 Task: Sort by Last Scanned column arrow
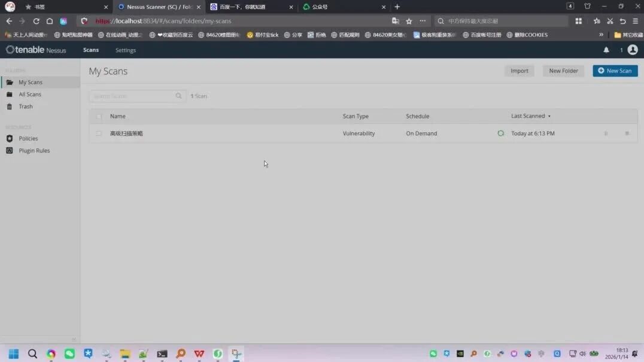pos(549,117)
